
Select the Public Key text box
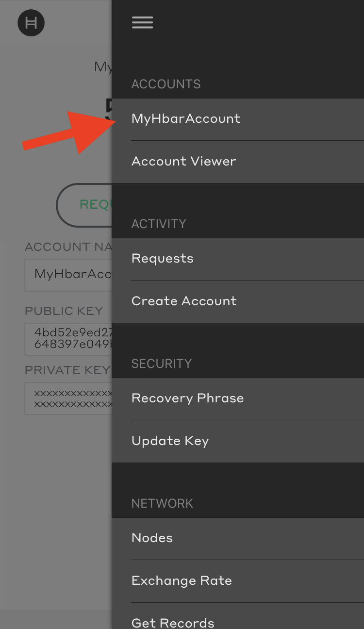click(68, 339)
